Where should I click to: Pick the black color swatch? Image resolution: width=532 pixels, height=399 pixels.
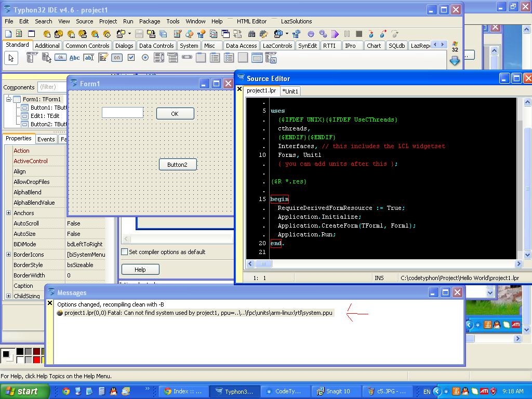(20, 352)
